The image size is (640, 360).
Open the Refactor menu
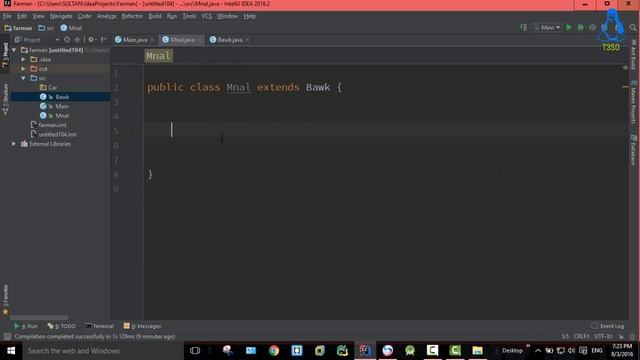pos(132,16)
